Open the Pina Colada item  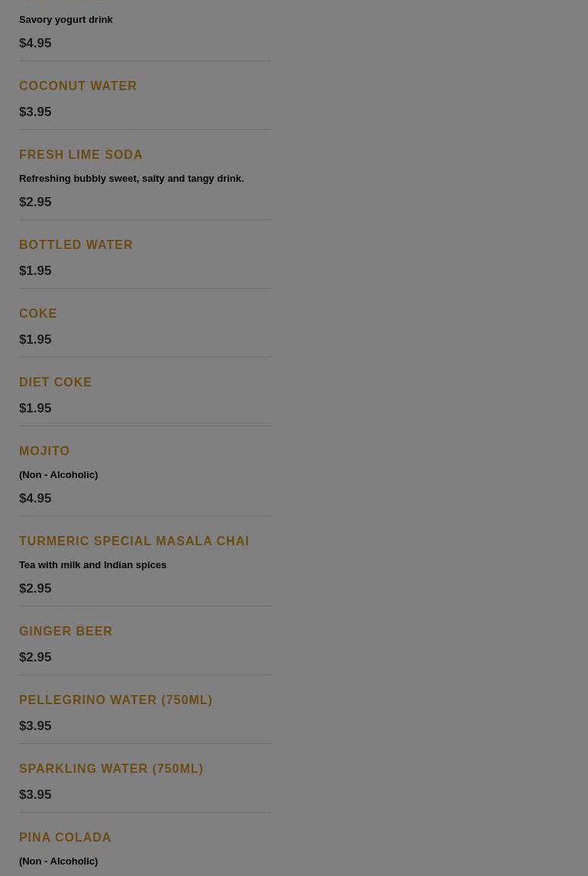point(65,838)
